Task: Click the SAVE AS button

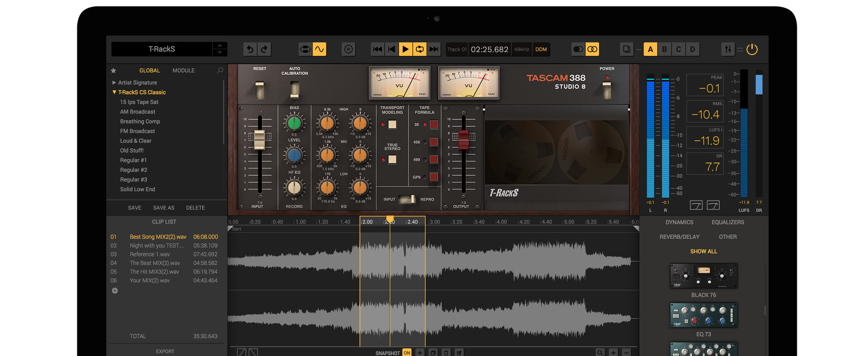Action: coord(164,208)
